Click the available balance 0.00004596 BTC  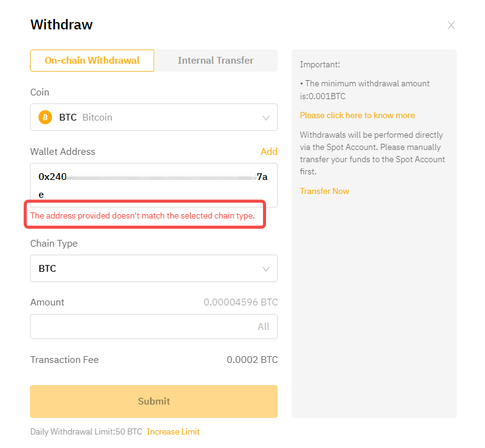pos(240,302)
